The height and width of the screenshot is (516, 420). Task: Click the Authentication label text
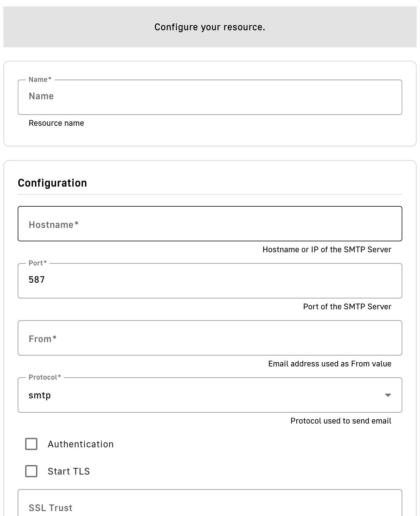(x=81, y=444)
